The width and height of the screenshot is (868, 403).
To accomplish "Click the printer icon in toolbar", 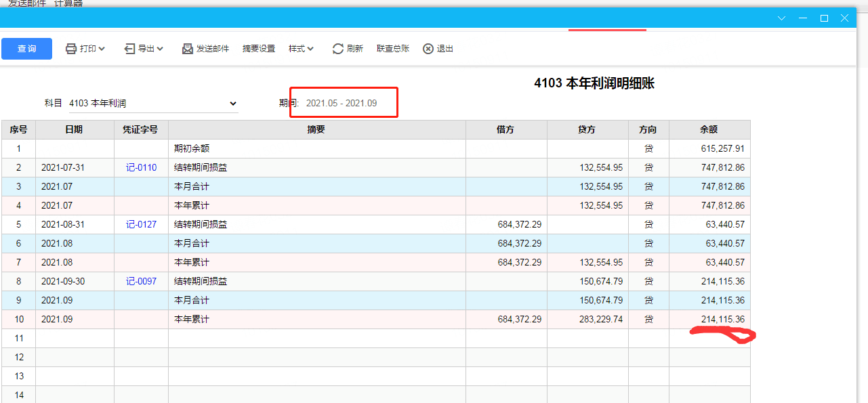I will [x=71, y=49].
